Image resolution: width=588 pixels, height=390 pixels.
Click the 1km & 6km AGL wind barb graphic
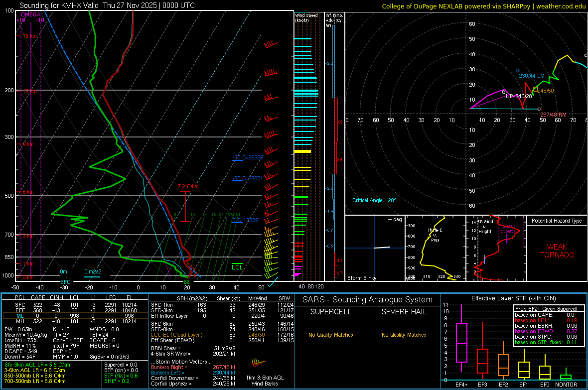click(x=259, y=362)
